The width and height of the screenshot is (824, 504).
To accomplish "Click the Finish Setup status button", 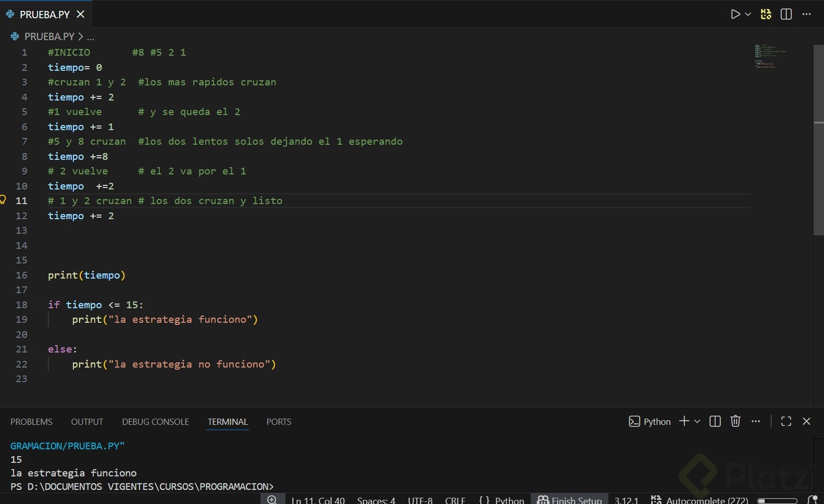I will (x=569, y=500).
